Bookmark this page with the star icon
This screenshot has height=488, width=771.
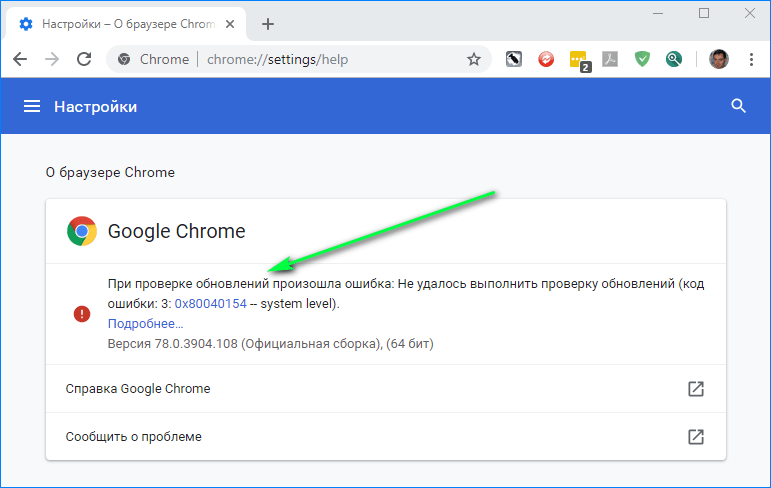[474, 60]
